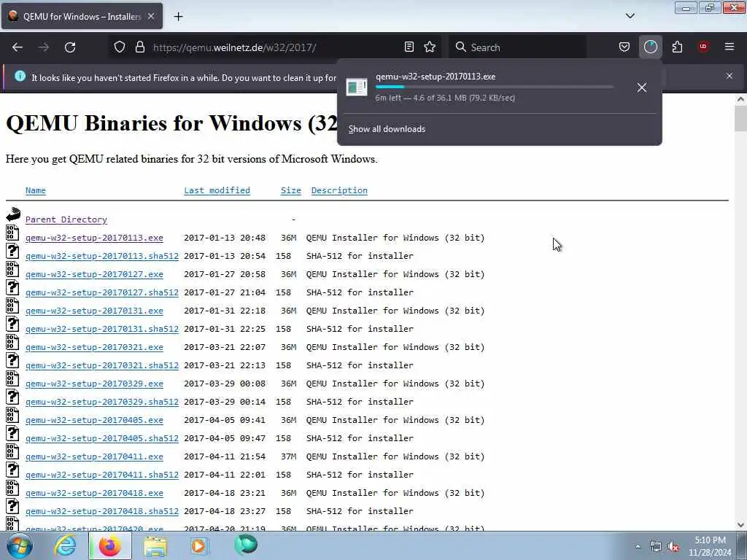
Task: Cancel the qemu-w32-setup-20170113.exe download
Action: coord(642,87)
